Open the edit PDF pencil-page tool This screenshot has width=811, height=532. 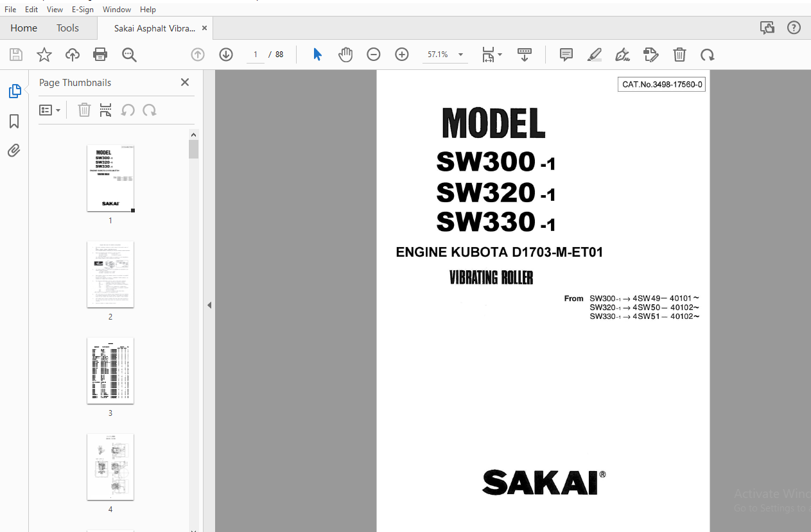click(x=650, y=55)
